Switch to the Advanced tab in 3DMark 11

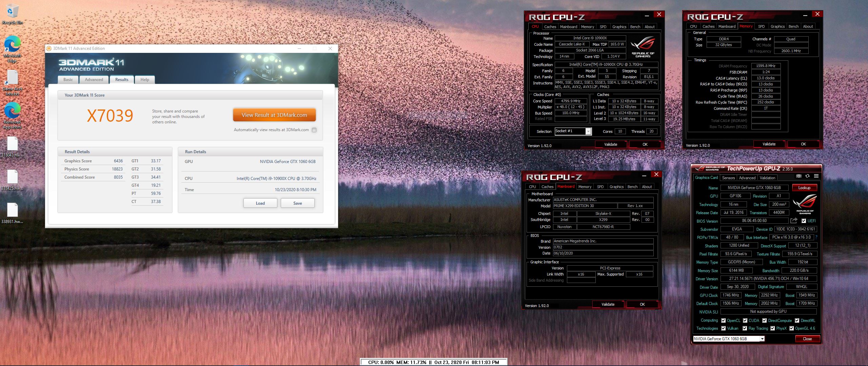[x=94, y=80]
